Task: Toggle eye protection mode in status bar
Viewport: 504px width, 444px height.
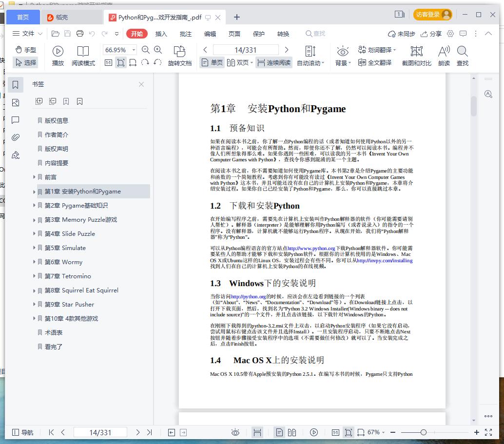Action: coord(235,432)
